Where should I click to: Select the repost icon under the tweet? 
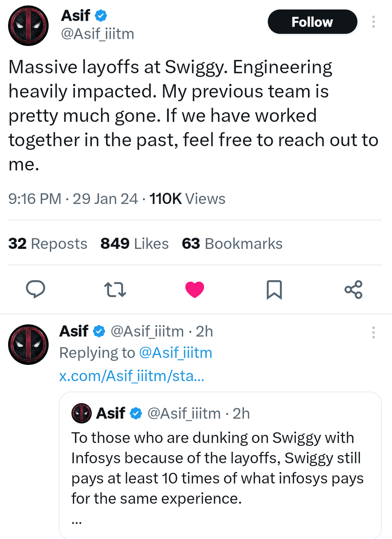(x=115, y=290)
